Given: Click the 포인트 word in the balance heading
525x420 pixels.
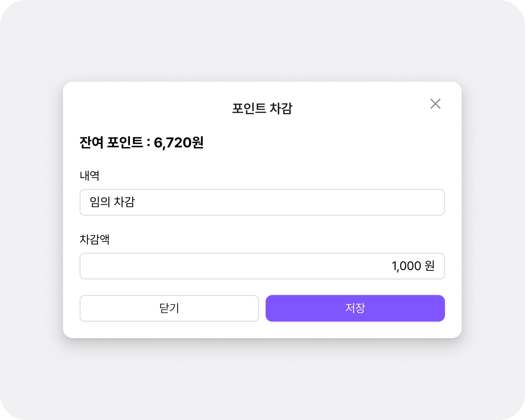Looking at the screenshot, I should click(x=125, y=143).
